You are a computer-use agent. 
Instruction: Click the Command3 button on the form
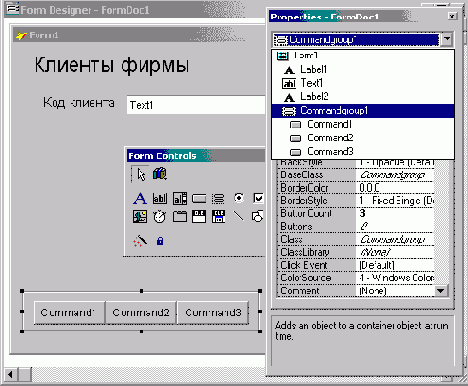(x=213, y=313)
